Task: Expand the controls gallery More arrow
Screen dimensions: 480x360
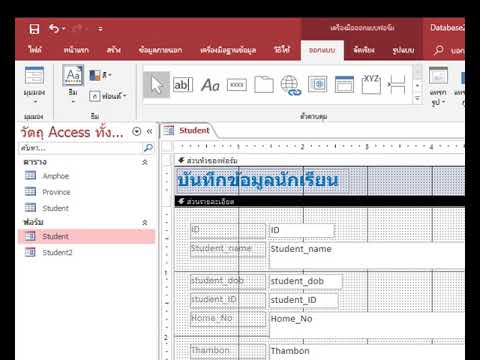Action: (x=418, y=99)
